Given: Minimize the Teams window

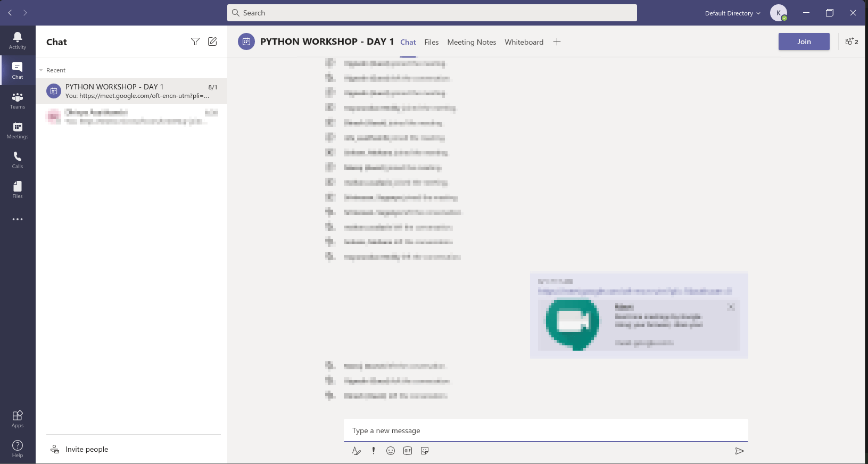Looking at the screenshot, I should point(806,13).
